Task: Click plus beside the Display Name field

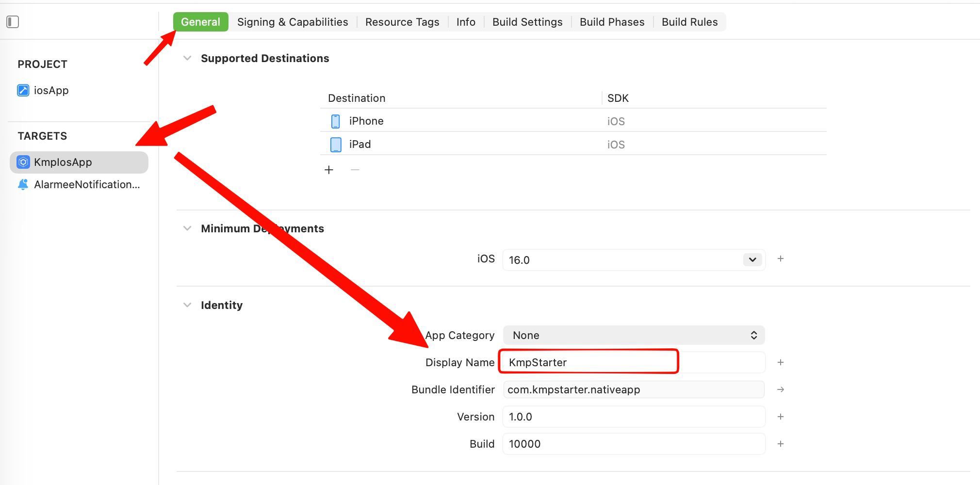Action: [781, 362]
